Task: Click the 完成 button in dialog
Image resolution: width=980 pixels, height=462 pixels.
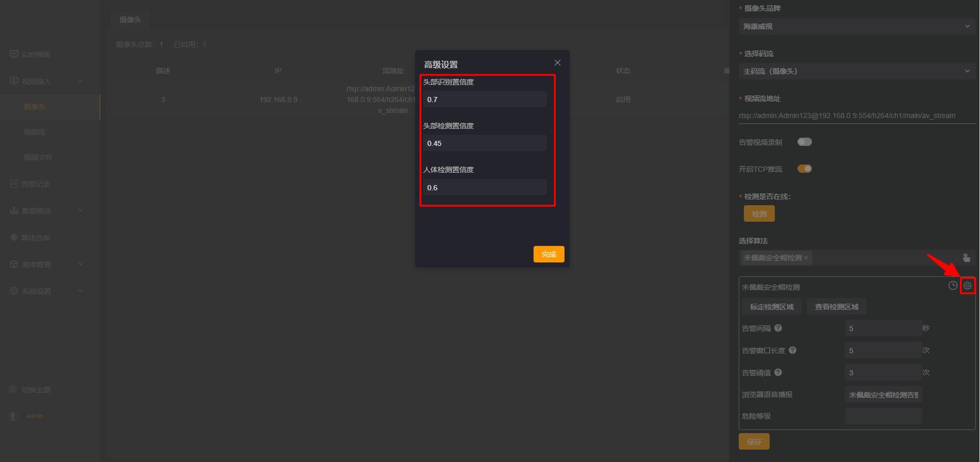Action: tap(549, 254)
